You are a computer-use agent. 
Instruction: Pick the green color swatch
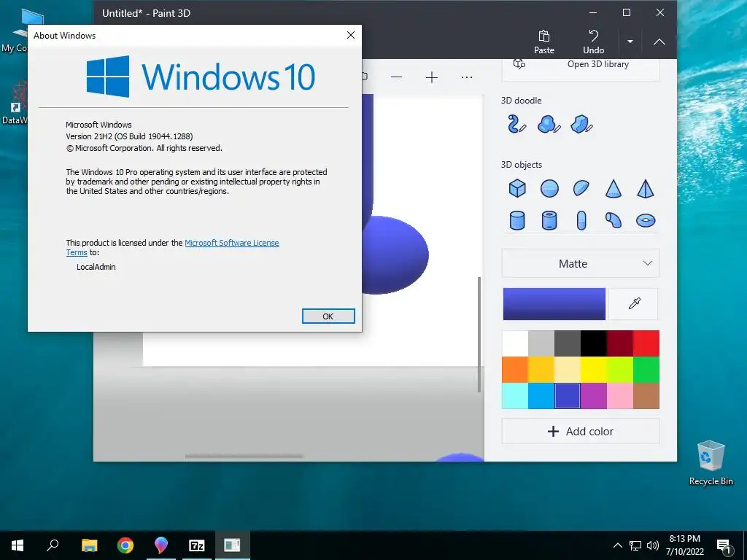646,370
